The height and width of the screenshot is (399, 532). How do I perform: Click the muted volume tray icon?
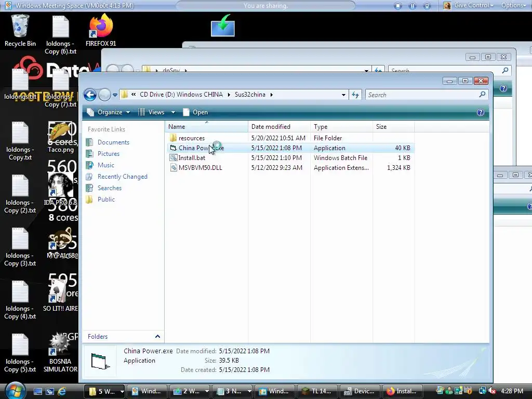click(492, 391)
